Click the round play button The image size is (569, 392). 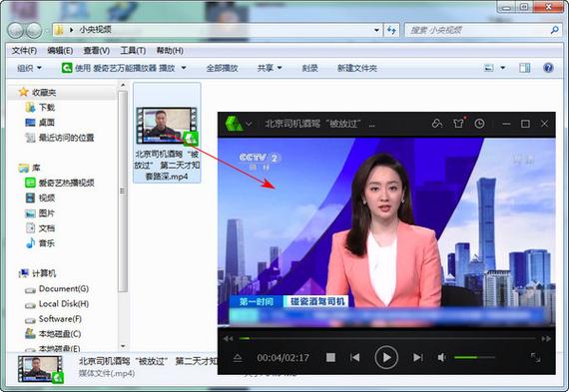pyautogui.click(x=386, y=357)
